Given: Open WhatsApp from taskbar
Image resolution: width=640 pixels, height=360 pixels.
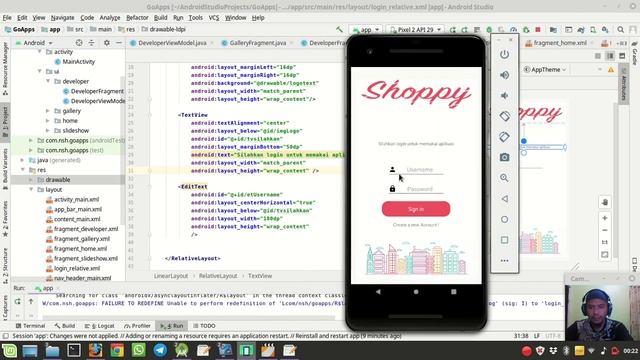Looking at the screenshot, I should click(x=138, y=351).
